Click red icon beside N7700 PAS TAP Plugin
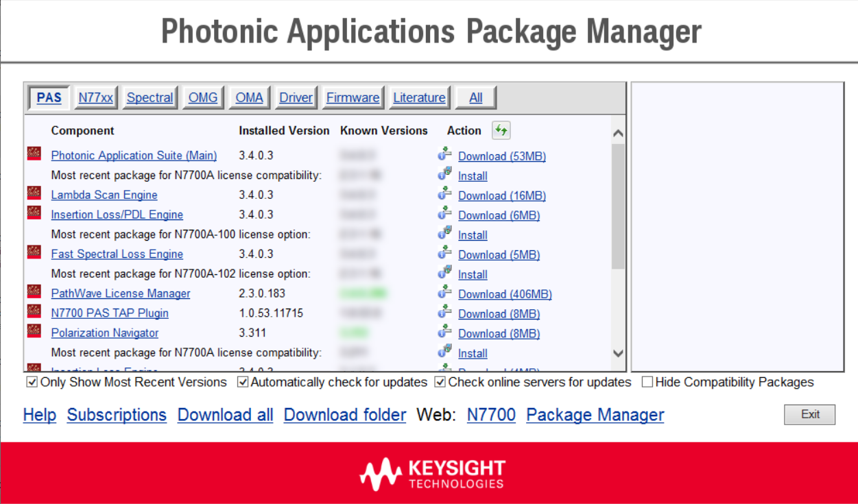 coord(34,311)
